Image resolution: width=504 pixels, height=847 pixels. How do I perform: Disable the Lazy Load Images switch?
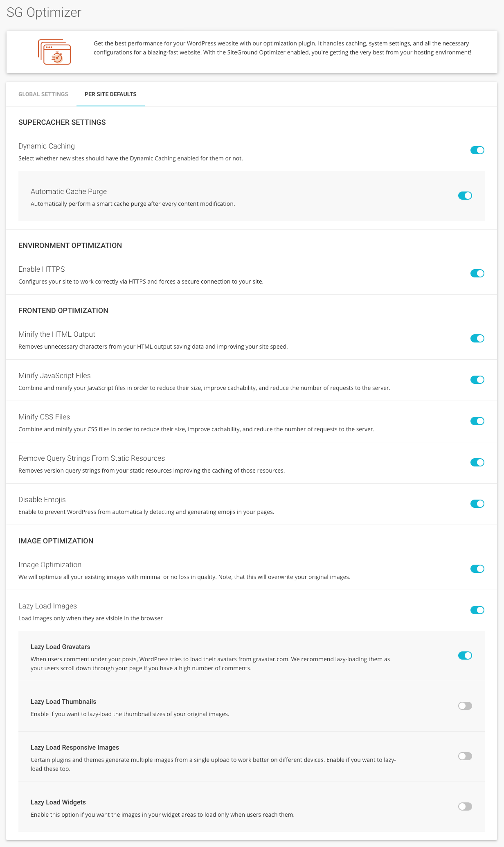click(x=477, y=610)
